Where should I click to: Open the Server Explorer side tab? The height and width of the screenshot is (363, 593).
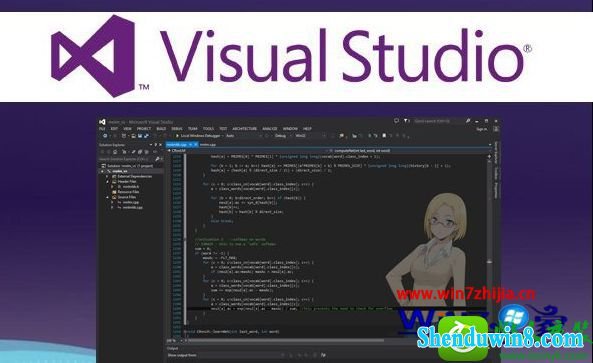pos(496,153)
